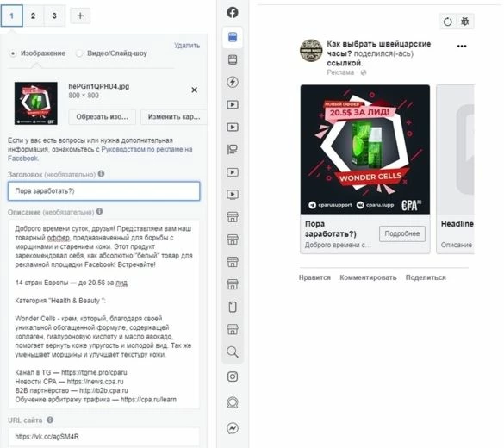Select the mobile phone placement icon

click(233, 307)
